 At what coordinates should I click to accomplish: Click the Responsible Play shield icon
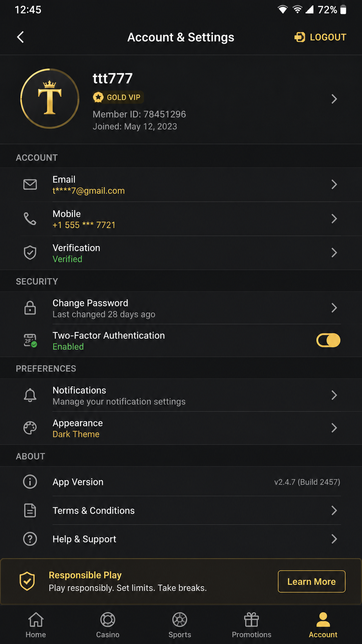pos(27,581)
